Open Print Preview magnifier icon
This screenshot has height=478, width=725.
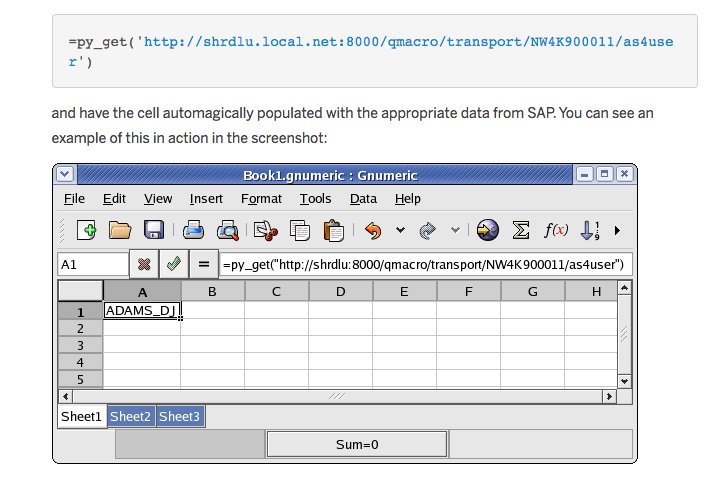(227, 230)
